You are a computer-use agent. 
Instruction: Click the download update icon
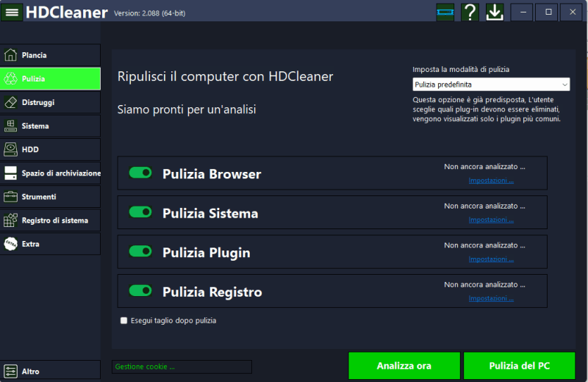(x=495, y=12)
